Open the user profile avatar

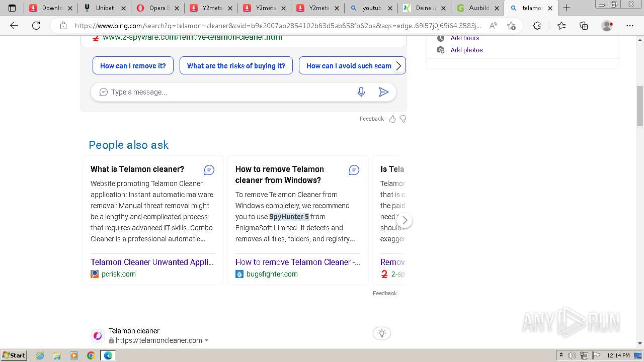[x=607, y=26]
